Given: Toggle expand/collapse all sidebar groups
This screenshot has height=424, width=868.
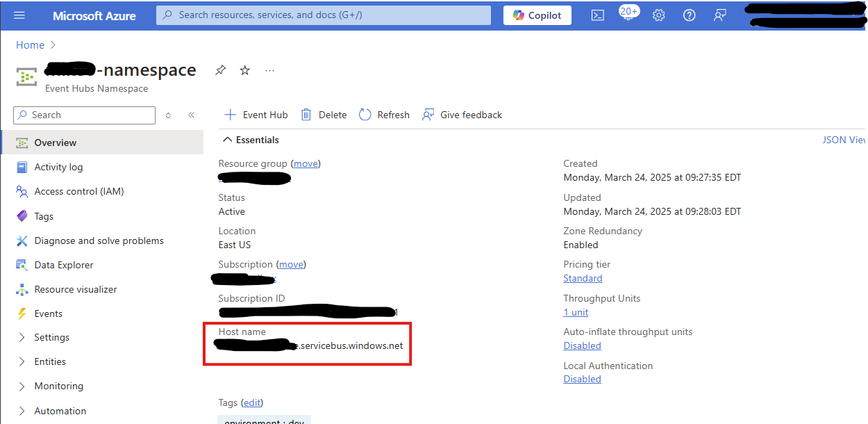Looking at the screenshot, I should [x=168, y=115].
